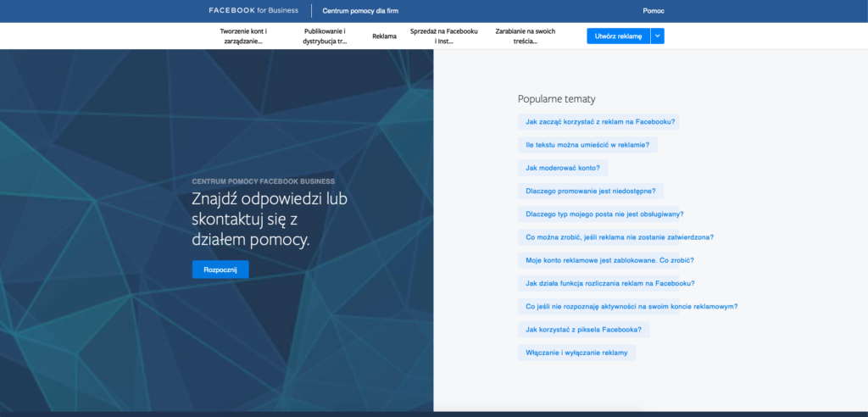The width and height of the screenshot is (868, 417).
Task: Open 'Jak korzystać z piksela Facebooka?' topic
Action: pyautogui.click(x=584, y=330)
